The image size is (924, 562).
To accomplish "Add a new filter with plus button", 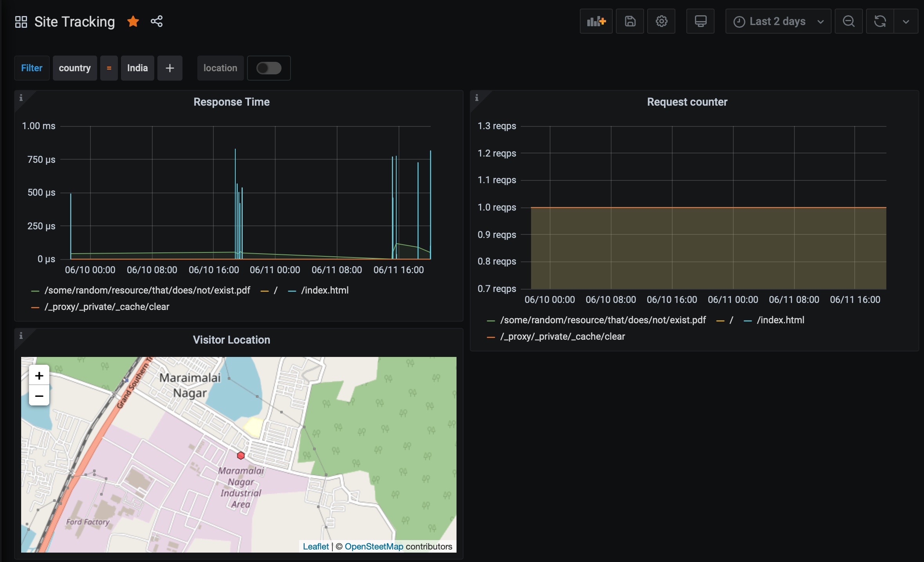I will click(170, 68).
